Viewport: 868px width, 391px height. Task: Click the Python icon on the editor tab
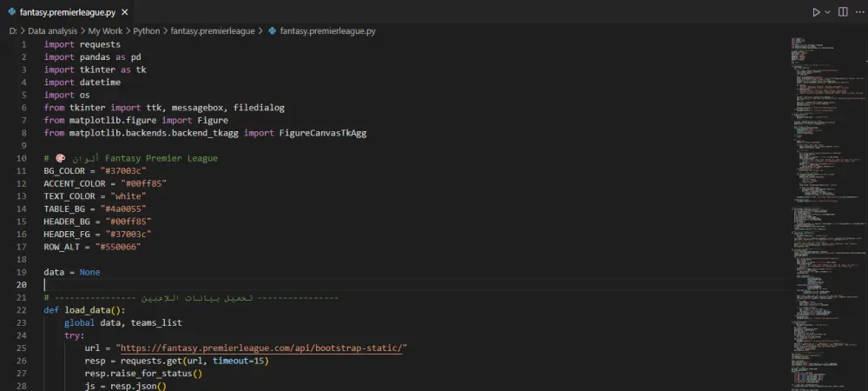tap(11, 11)
